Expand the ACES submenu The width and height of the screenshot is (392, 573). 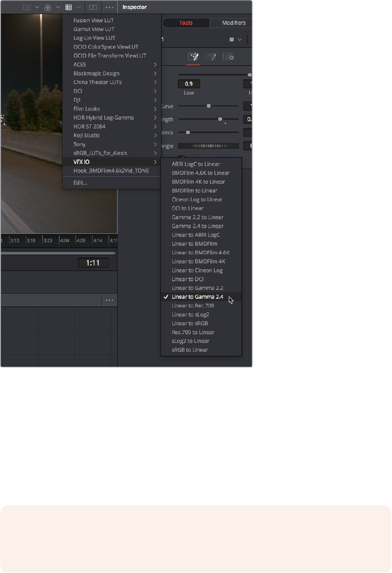click(x=112, y=65)
